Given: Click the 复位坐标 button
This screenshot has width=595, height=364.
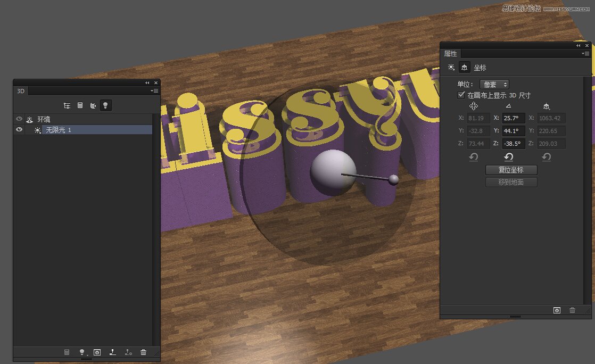Looking at the screenshot, I should tap(511, 170).
